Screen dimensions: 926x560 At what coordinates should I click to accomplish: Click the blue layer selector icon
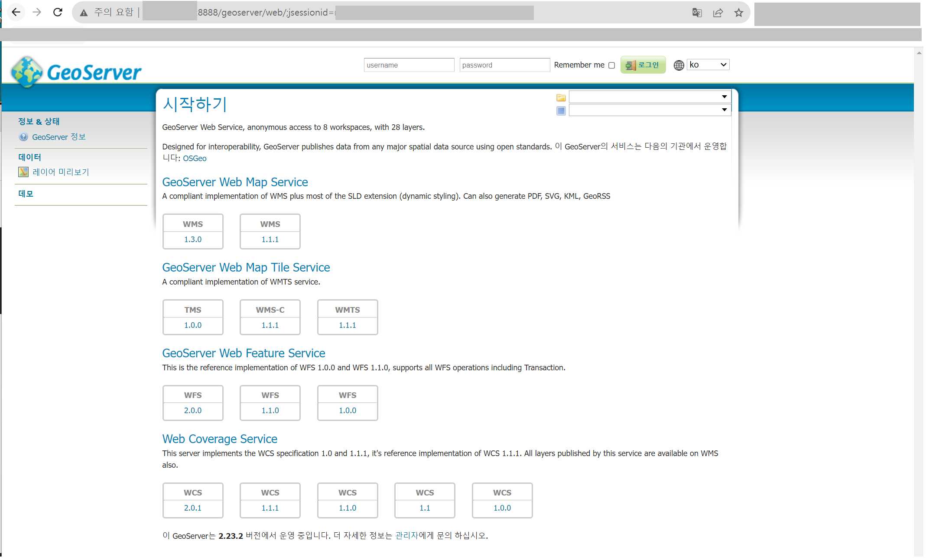[x=561, y=111]
